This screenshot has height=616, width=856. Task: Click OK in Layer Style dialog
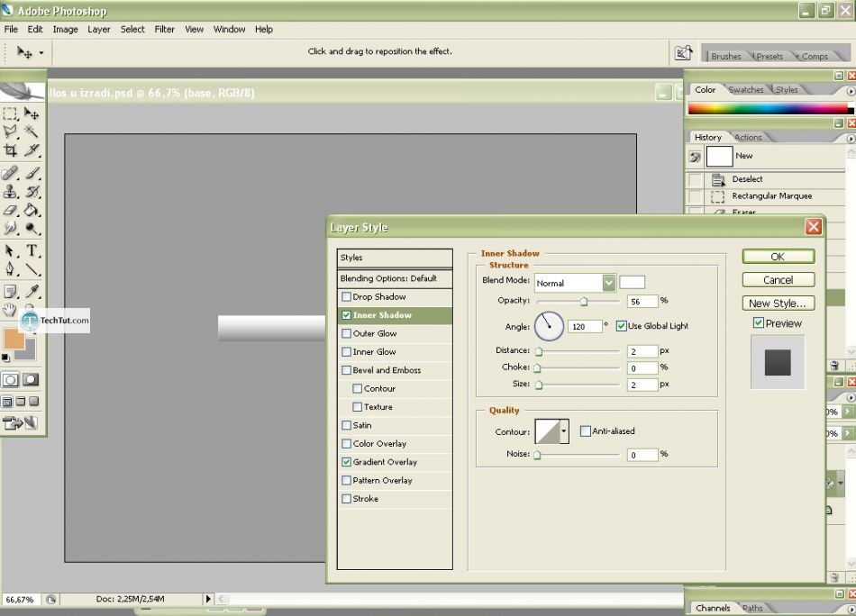(x=778, y=257)
